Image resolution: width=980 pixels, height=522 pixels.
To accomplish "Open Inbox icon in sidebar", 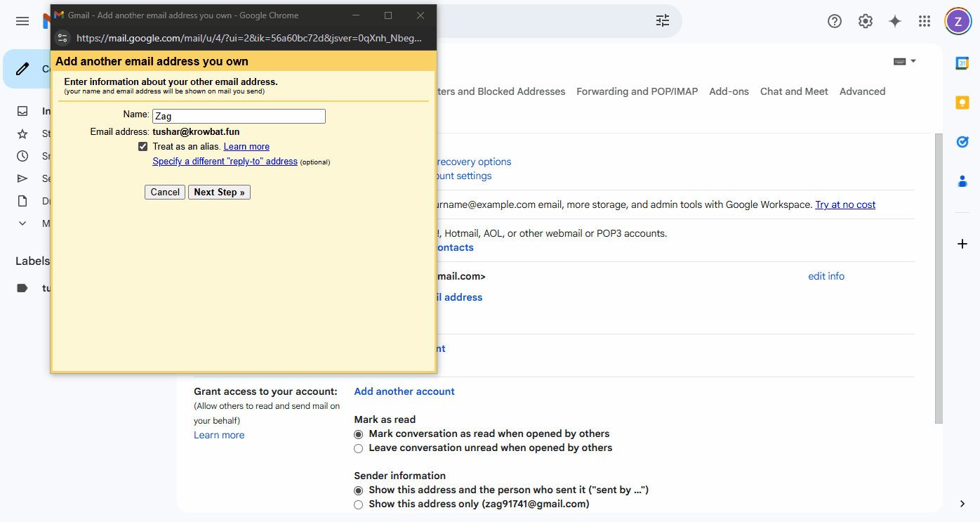I will pos(22,111).
